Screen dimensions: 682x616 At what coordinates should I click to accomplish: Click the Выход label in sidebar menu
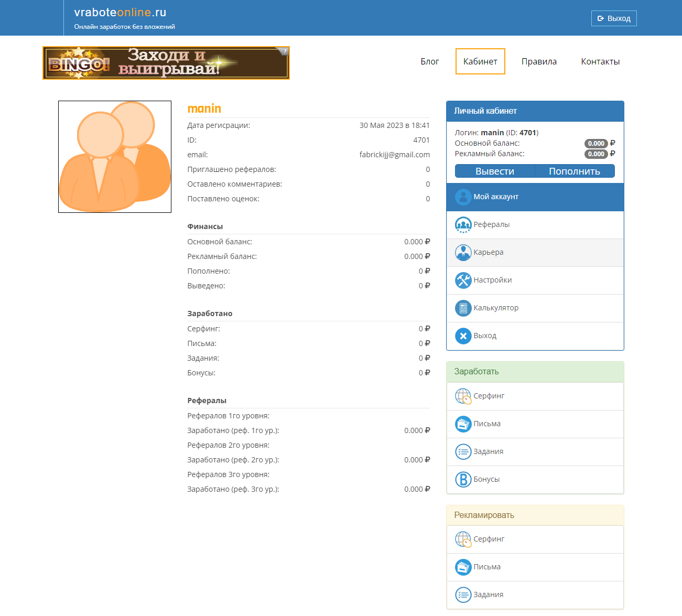(x=485, y=336)
